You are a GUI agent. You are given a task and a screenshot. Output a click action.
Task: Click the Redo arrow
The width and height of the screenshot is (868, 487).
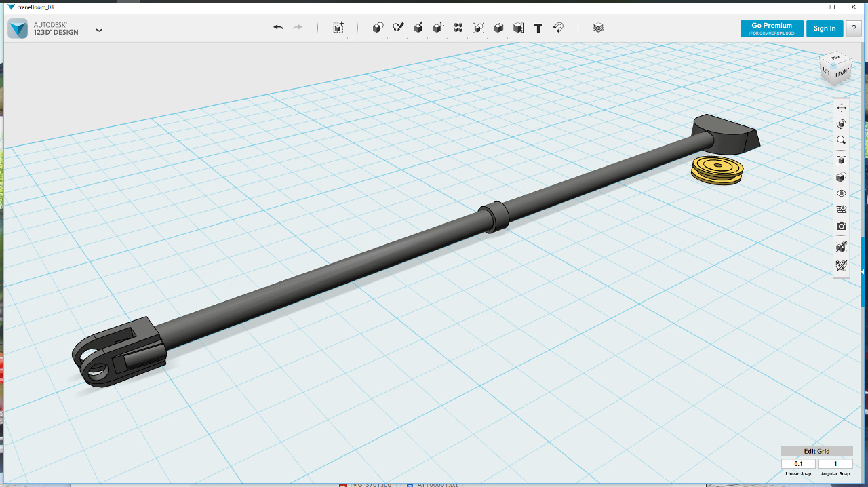click(298, 28)
